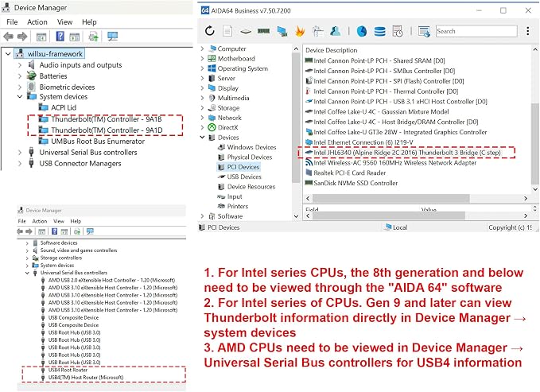Select AMD USB 2.0 eXtensible Host Controller
This screenshot has width=540, height=392.
(111, 280)
